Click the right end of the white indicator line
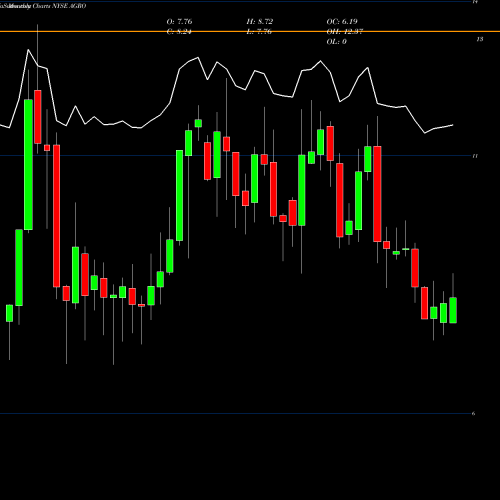The width and height of the screenshot is (500, 500). (453, 125)
